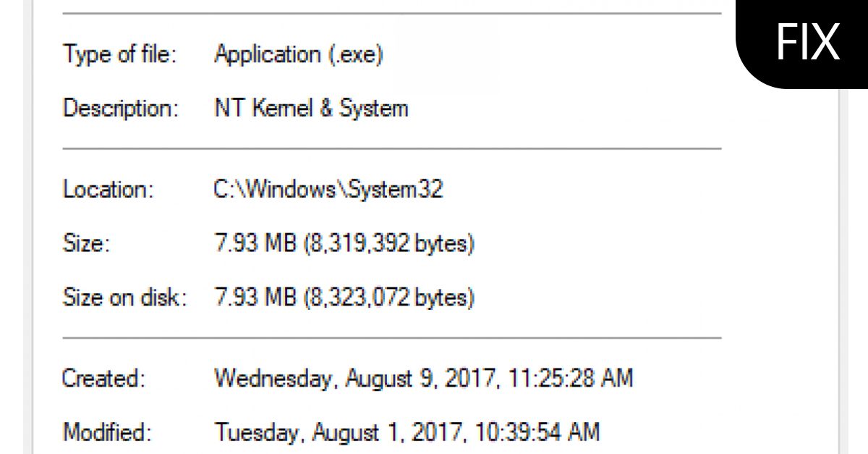Click the separator line above Created row
The image size is (868, 454).
point(391,337)
